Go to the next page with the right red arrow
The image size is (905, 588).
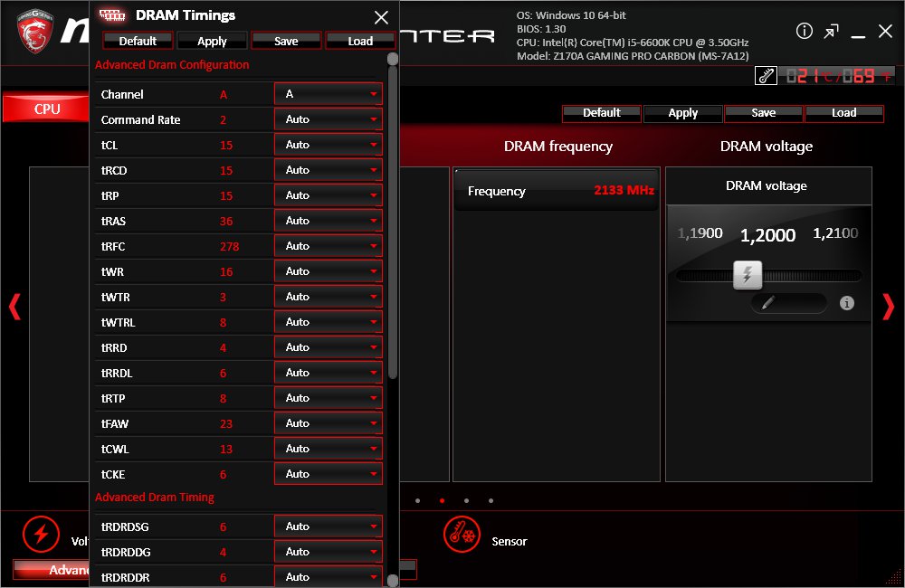(889, 307)
